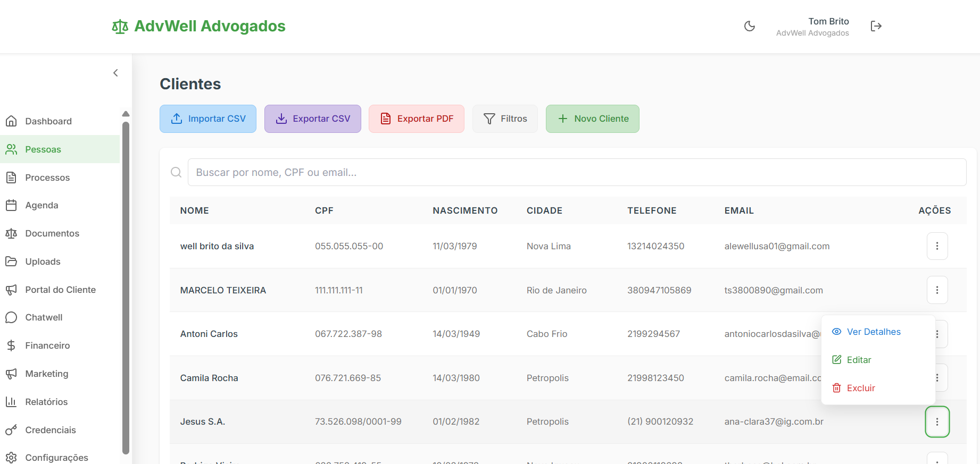980x464 pixels.
Task: Click the NOME column header
Action: pyautogui.click(x=195, y=210)
